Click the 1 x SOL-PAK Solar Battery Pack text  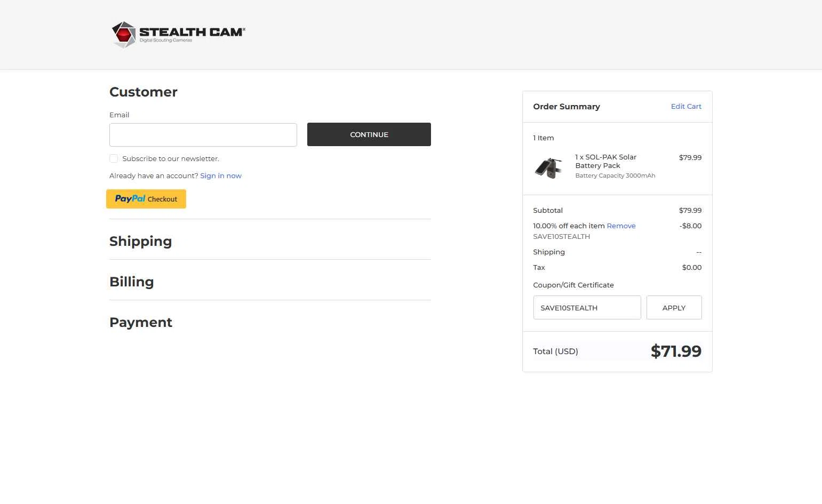606,161
